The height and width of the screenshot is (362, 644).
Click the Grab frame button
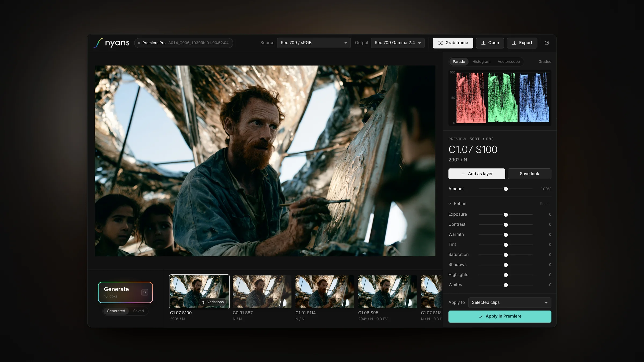453,43
